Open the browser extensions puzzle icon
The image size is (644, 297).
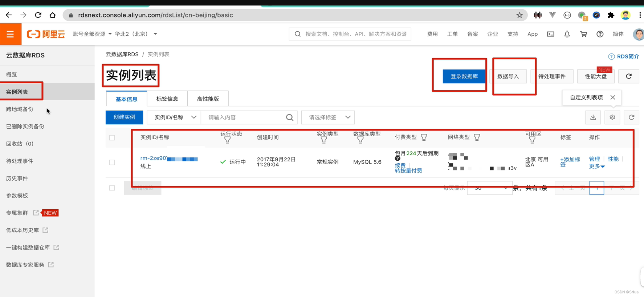tap(611, 15)
